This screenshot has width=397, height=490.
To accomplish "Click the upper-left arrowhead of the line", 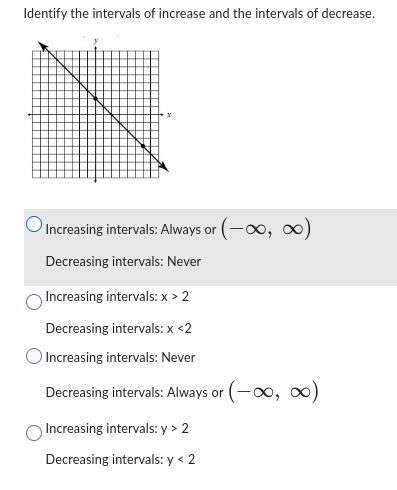I will pyautogui.click(x=43, y=46).
